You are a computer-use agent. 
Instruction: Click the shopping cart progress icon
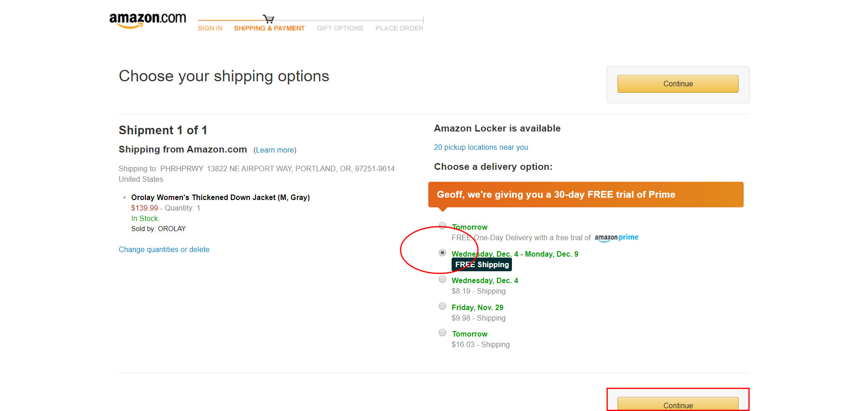pos(269,19)
